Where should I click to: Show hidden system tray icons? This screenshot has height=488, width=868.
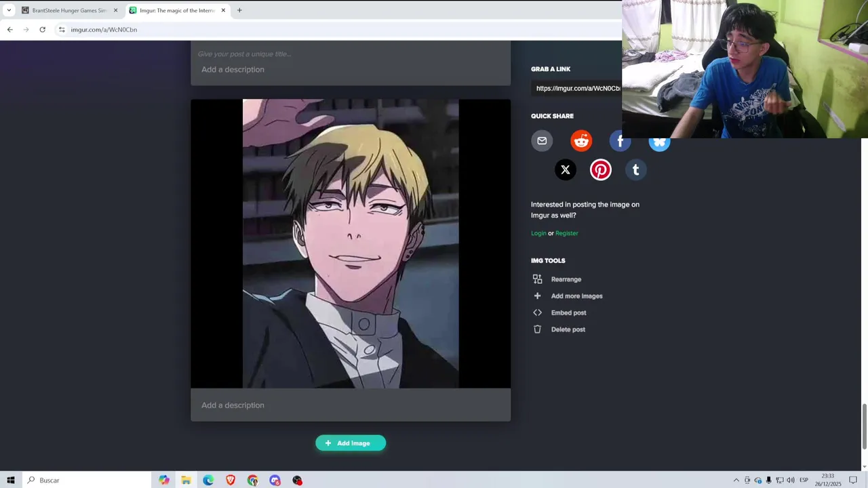pyautogui.click(x=736, y=480)
